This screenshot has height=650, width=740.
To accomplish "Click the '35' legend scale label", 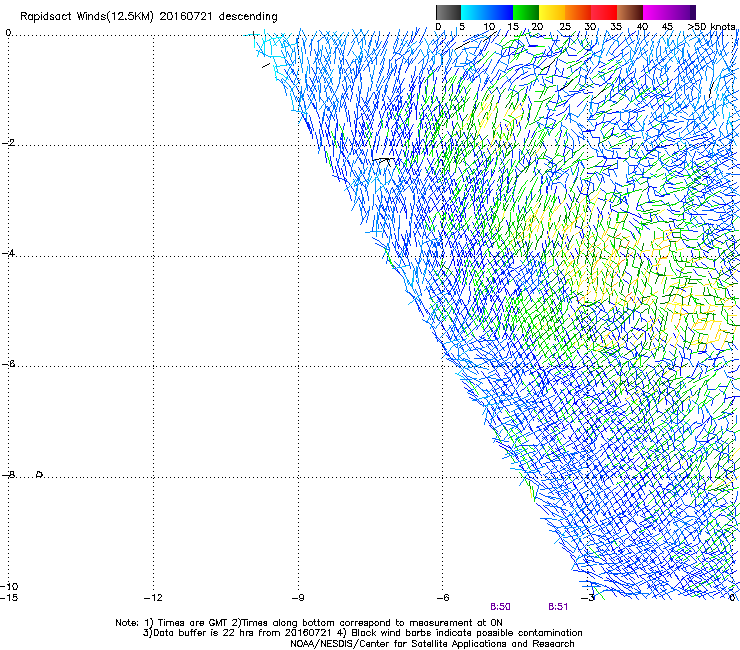I will (616, 27).
